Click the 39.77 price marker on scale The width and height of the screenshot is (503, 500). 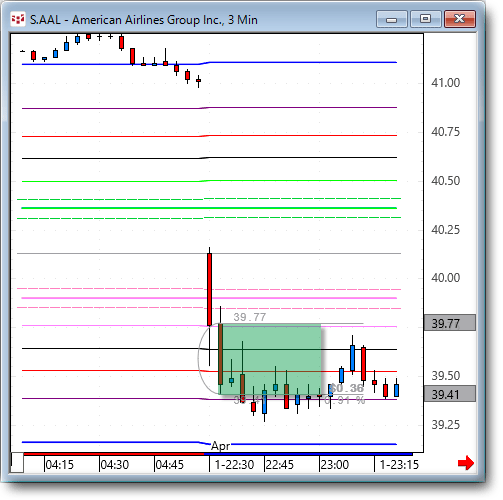point(450,323)
